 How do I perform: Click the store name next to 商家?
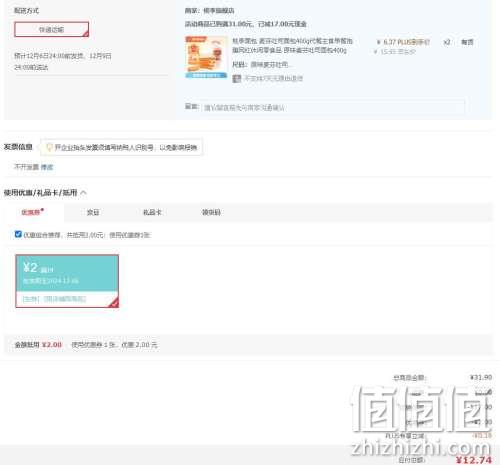tap(219, 11)
